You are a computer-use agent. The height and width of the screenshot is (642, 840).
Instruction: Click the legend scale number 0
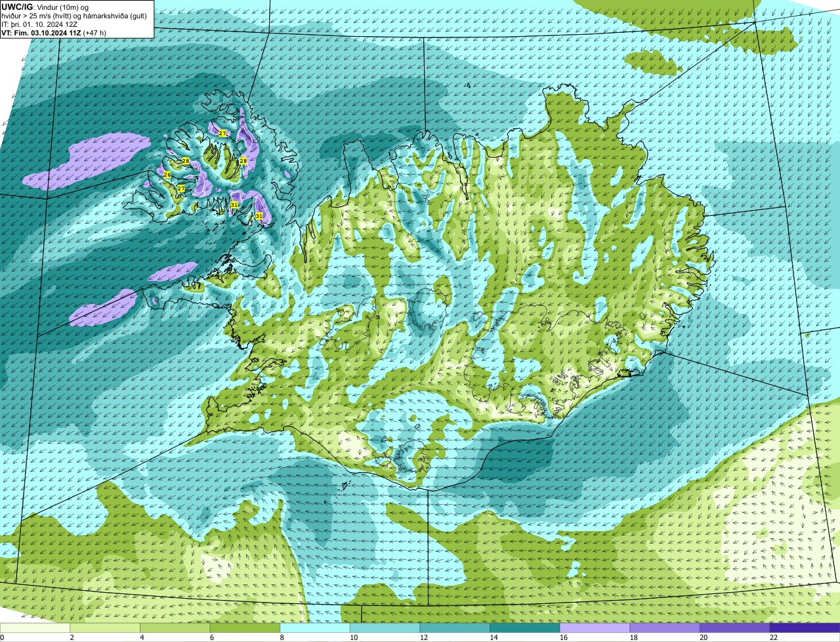click(x=3, y=637)
